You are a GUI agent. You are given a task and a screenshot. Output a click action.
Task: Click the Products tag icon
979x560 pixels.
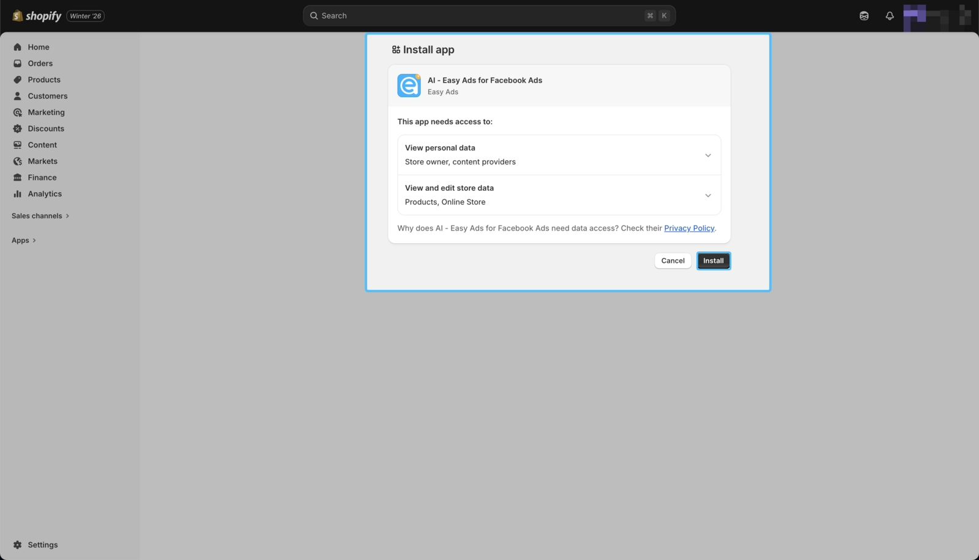tap(17, 80)
